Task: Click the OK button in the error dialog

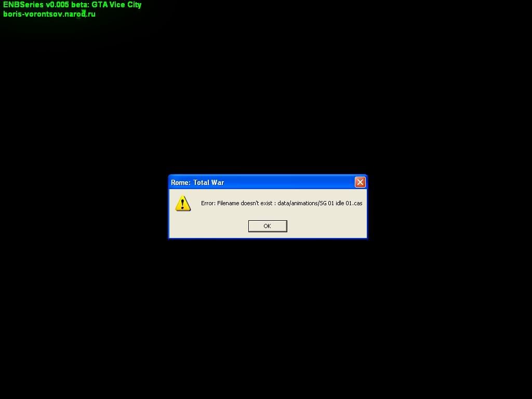Action: [267, 226]
